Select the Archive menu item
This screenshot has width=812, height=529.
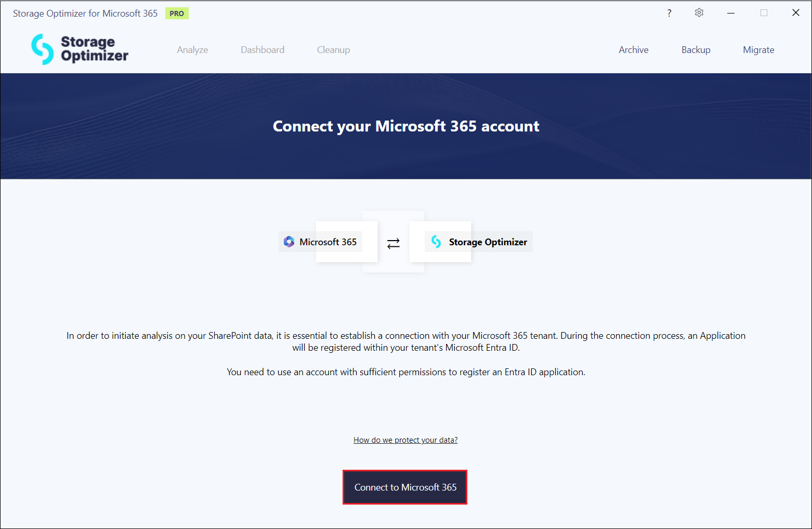tap(633, 50)
